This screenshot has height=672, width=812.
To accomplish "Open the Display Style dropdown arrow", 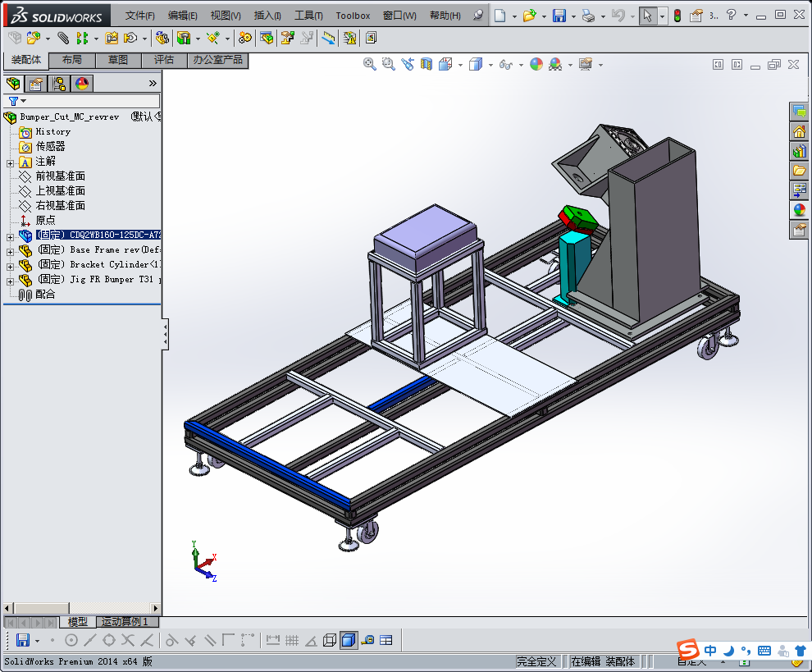I will click(x=490, y=65).
